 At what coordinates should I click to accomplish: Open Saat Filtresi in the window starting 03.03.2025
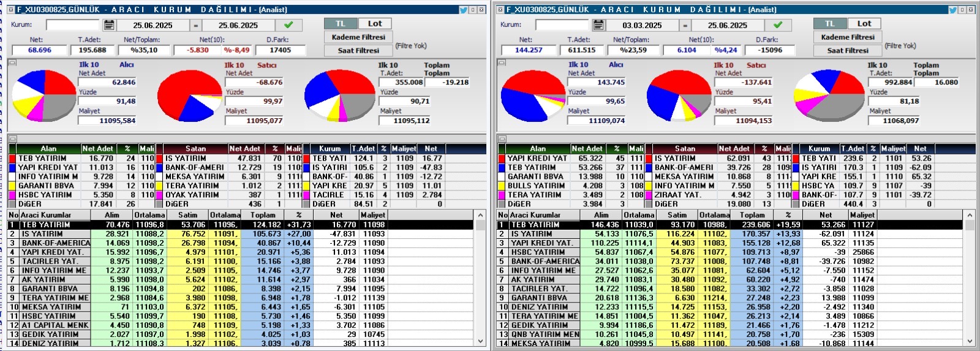tap(848, 50)
